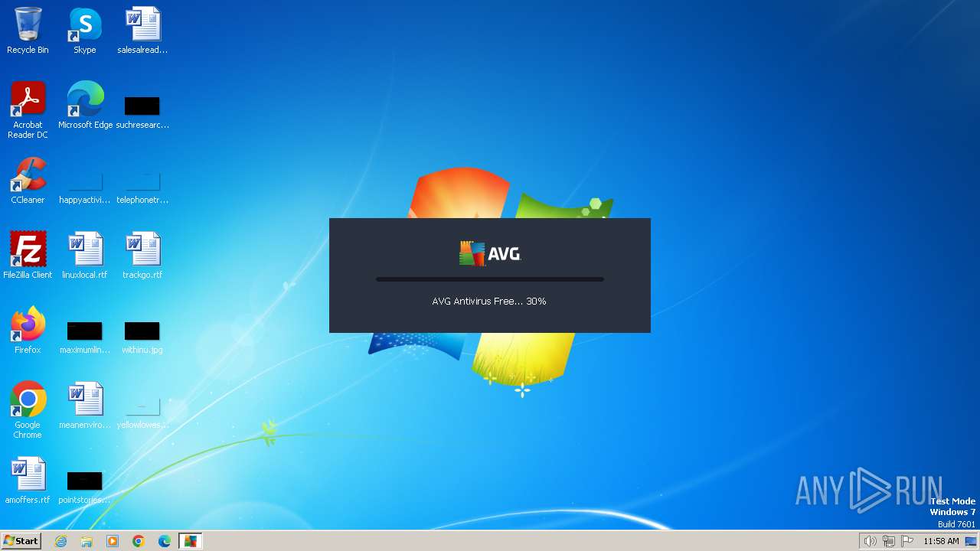Open the volume control tray icon
Screen dimensions: 980x551
870,541
